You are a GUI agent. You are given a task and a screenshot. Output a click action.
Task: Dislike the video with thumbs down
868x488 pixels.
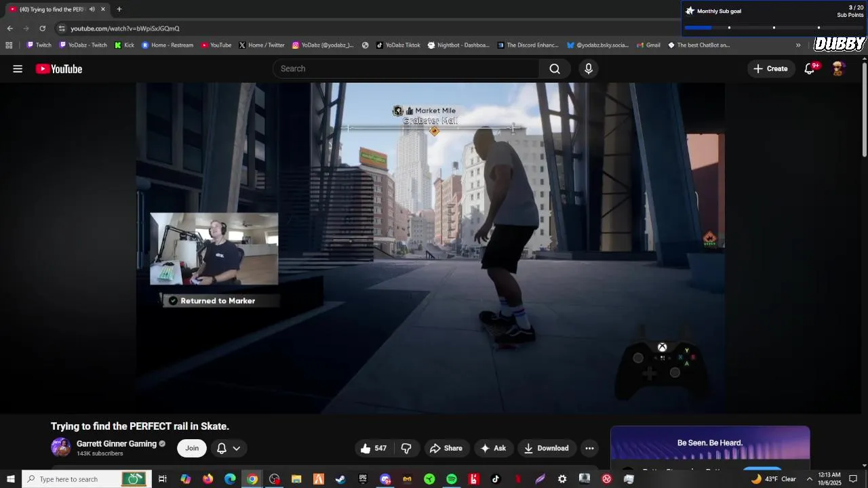(x=406, y=448)
